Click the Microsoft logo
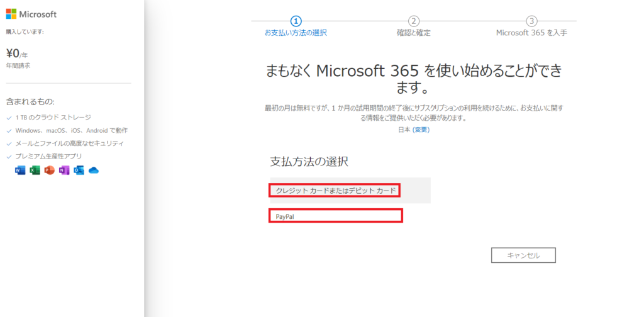This screenshot has height=317, width=644. coord(31,14)
